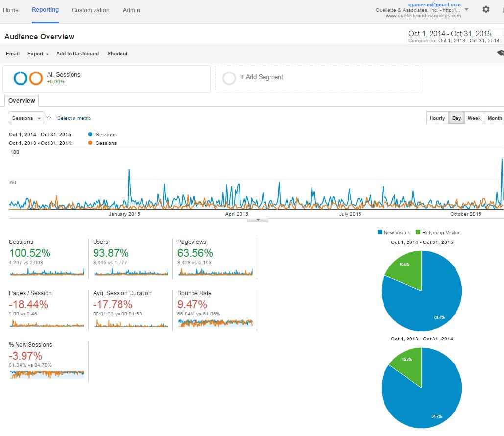This screenshot has height=436, width=504.
Task: Click the Sessions sparkline chart
Action: pyautogui.click(x=47, y=272)
